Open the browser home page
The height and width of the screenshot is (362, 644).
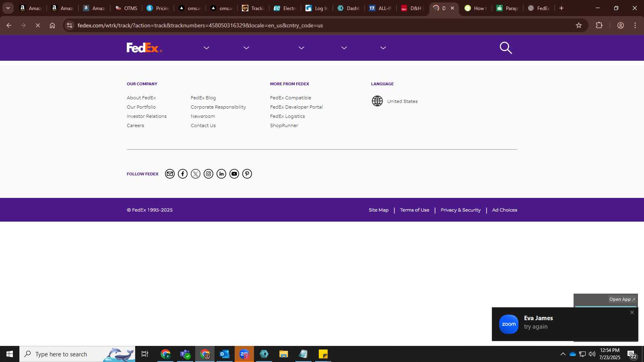coord(52,25)
